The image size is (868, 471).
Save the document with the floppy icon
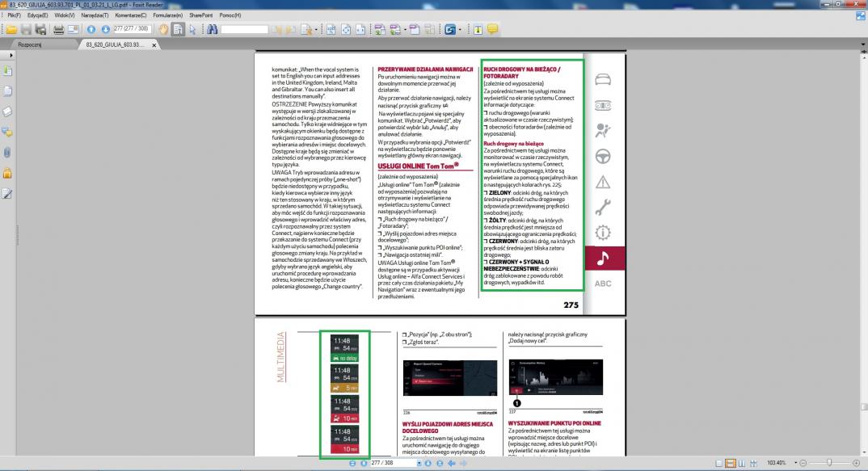click(x=26, y=29)
